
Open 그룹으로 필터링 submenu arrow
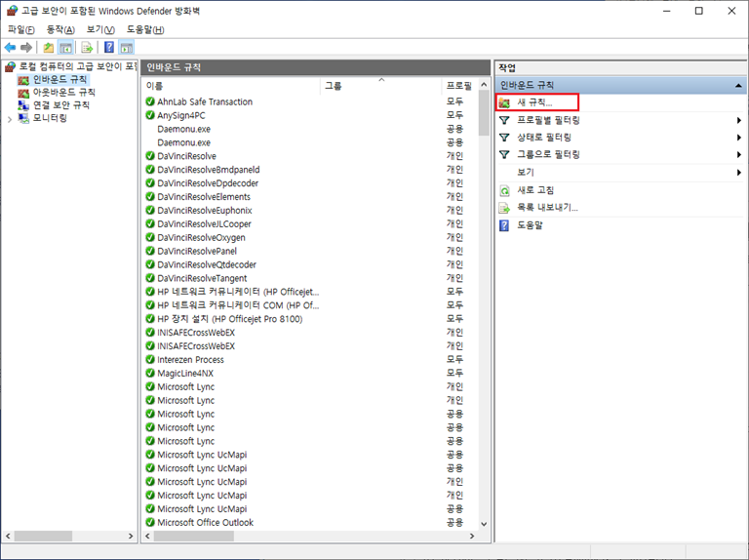tap(738, 155)
